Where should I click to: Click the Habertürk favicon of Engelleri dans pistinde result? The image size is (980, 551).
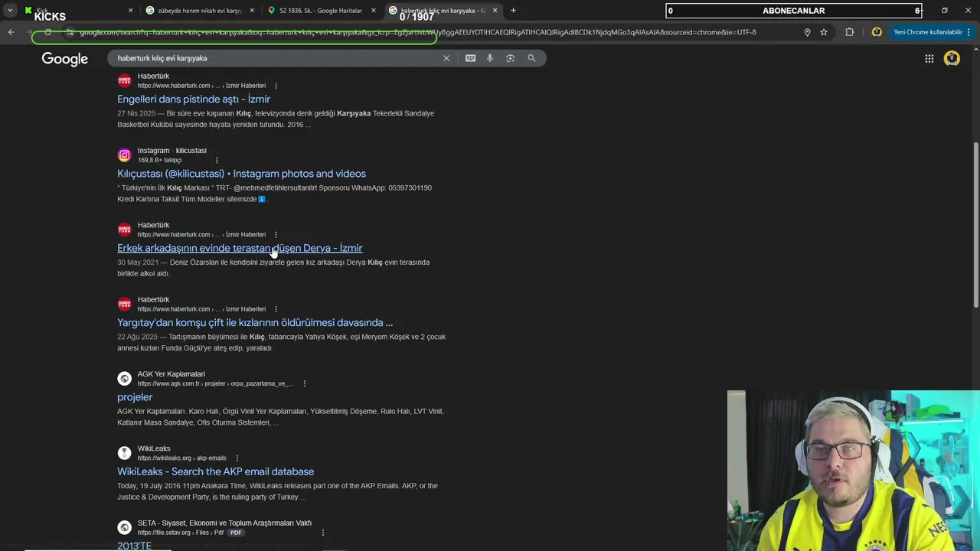[124, 80]
